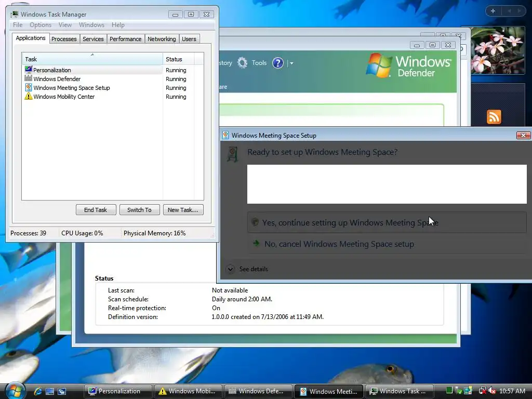Image resolution: width=532 pixels, height=399 pixels.
Task: Click the Windows Sidebar tray icon
Action: tap(468, 391)
